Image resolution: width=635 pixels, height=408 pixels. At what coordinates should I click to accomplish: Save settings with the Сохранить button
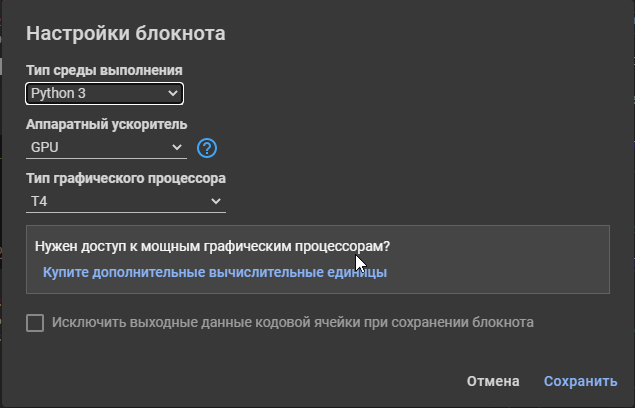point(581,381)
